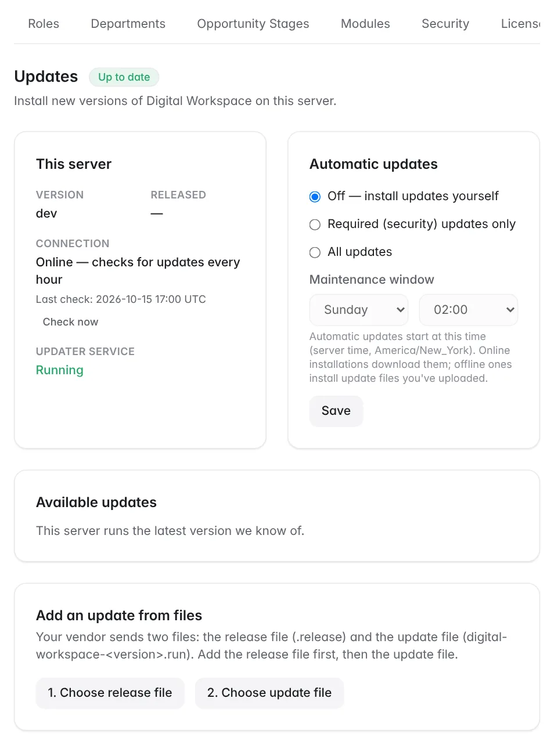Image resolution: width=554 pixels, height=756 pixels.
Task: Click the Check now button
Action: pyautogui.click(x=71, y=322)
